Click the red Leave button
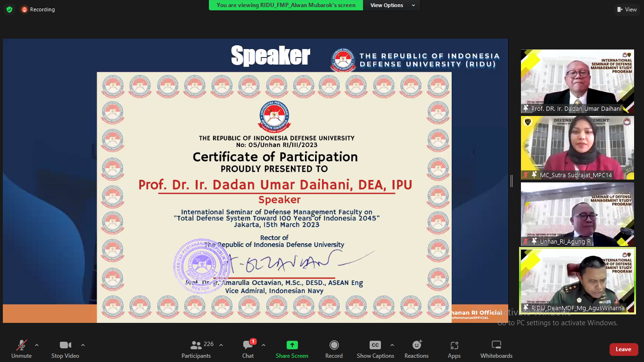This screenshot has width=644, height=362. (x=624, y=349)
